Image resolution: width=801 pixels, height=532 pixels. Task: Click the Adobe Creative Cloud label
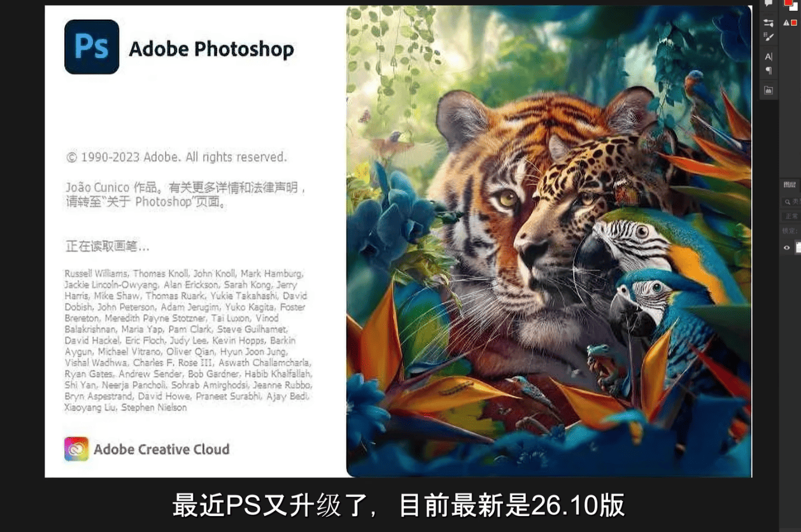click(162, 449)
